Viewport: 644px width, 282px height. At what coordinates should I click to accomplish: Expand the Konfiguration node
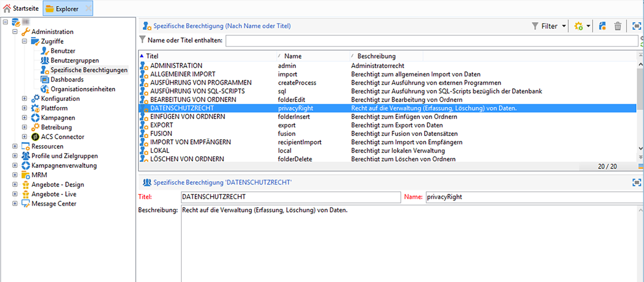(25, 99)
